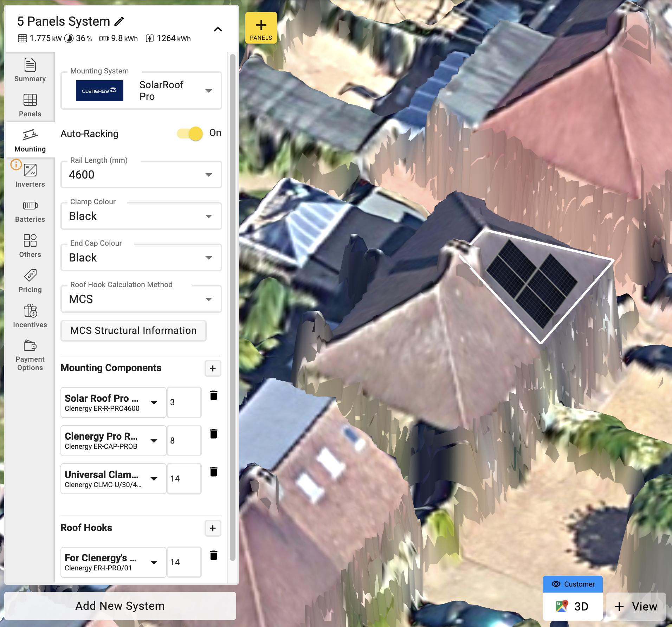
Task: Open the Incentives section
Action: pyautogui.click(x=30, y=316)
